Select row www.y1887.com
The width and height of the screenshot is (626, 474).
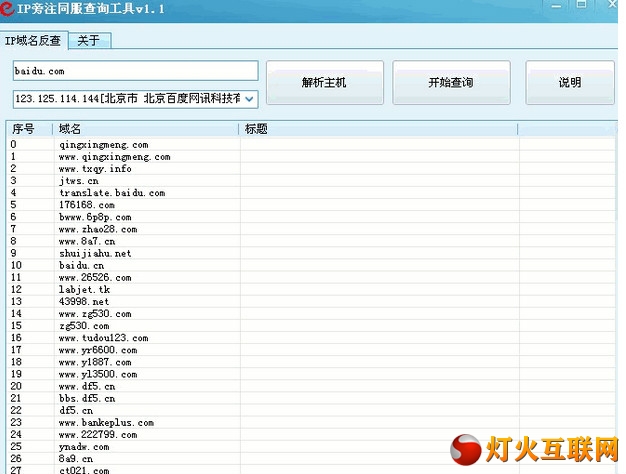tap(311, 362)
